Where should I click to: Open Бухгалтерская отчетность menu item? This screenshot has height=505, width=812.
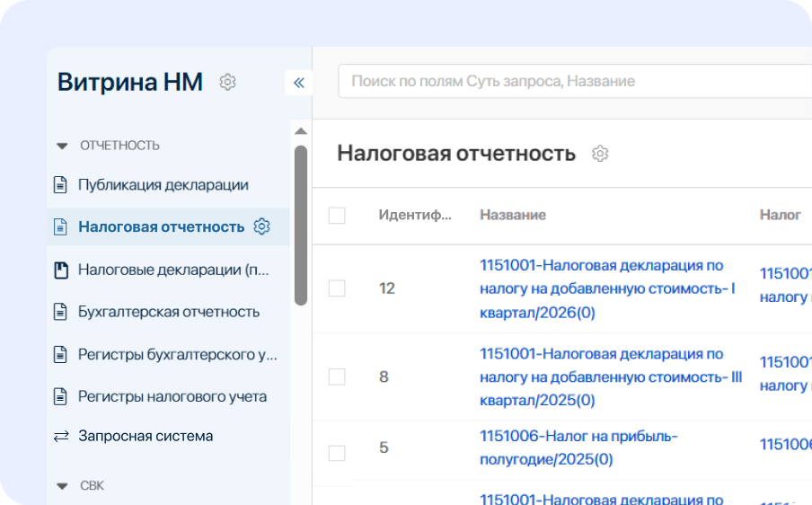(x=168, y=312)
